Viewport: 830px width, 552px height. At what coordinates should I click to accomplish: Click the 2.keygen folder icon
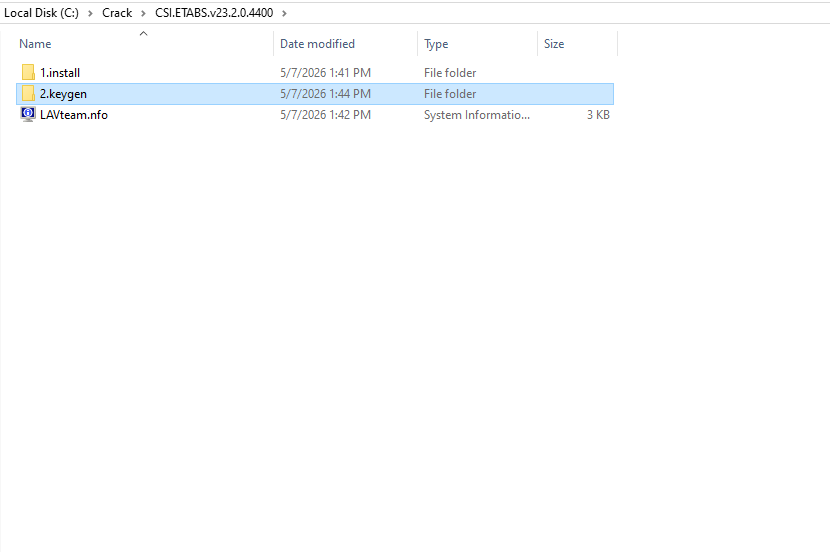tap(28, 94)
